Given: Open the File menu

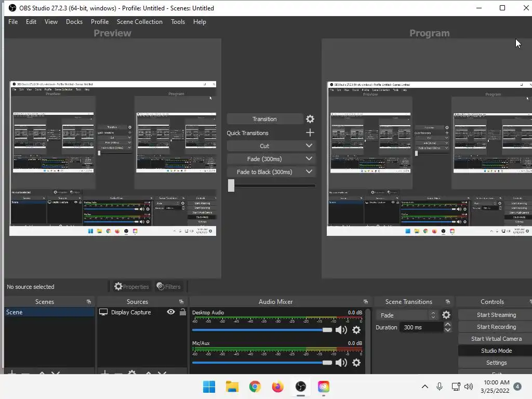Looking at the screenshot, I should pyautogui.click(x=13, y=22).
